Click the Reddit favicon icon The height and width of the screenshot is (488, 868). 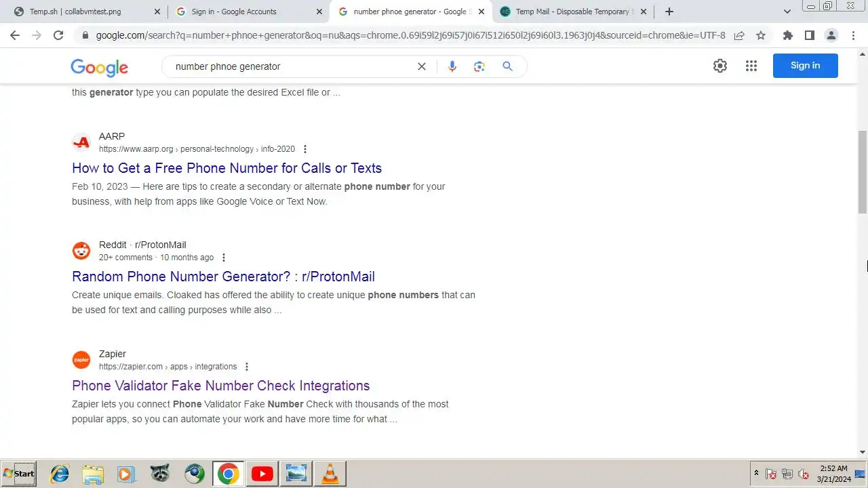[81, 251]
